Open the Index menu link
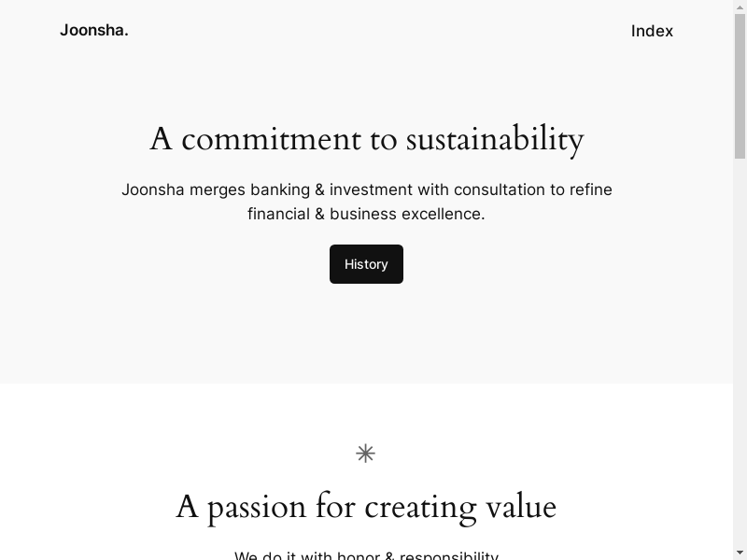Image resolution: width=747 pixels, height=560 pixels. (652, 31)
